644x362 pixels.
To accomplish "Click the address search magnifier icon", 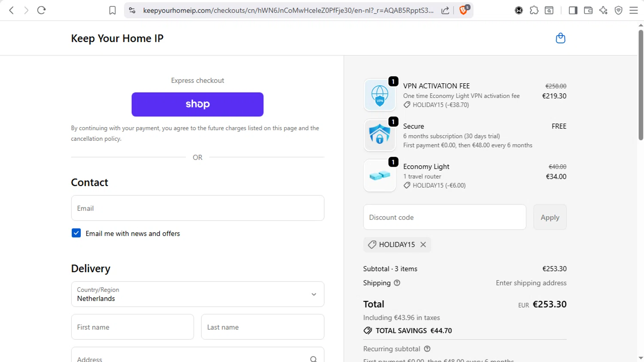I will (x=313, y=359).
